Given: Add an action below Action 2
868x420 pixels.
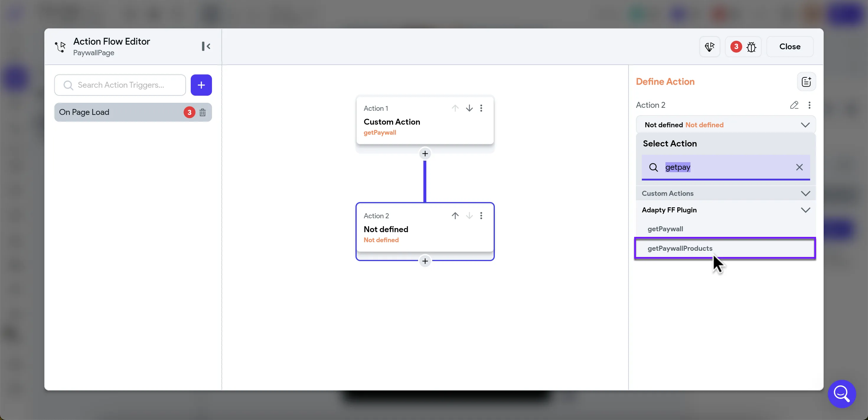Looking at the screenshot, I should tap(425, 261).
